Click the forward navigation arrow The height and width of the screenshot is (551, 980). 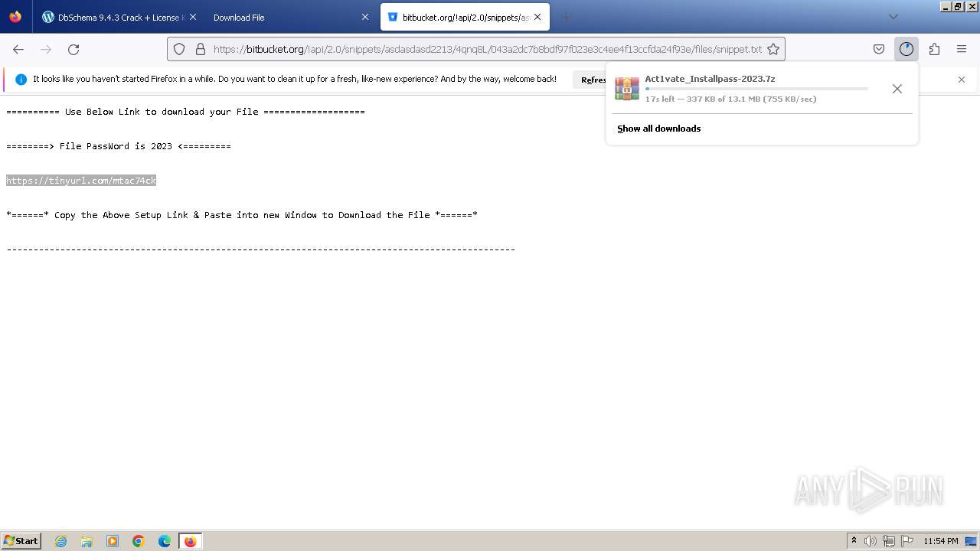coord(46,49)
